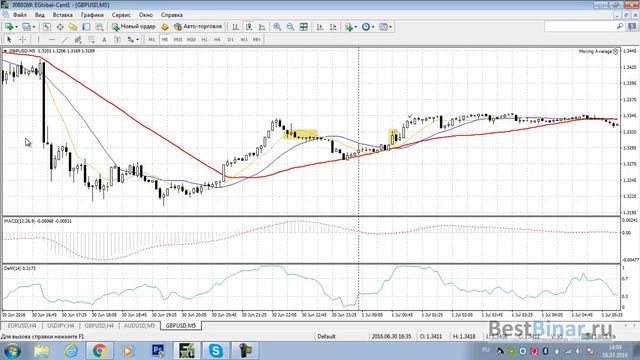
Task: Click the Default profile status bar entry
Action: [326, 337]
